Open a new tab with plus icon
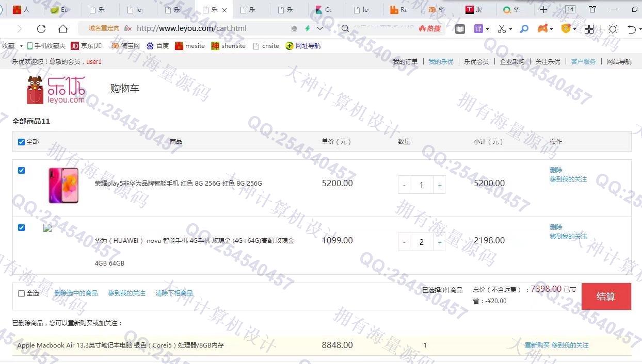The image size is (642, 364). tap(543, 9)
